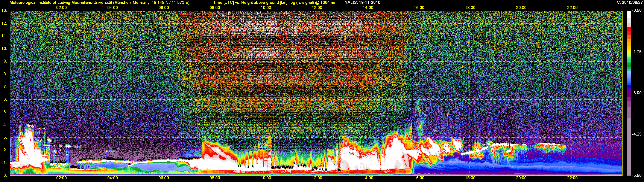Click the -0.50 color scale value
Screen dimensions: 644x182
coord(637,10)
